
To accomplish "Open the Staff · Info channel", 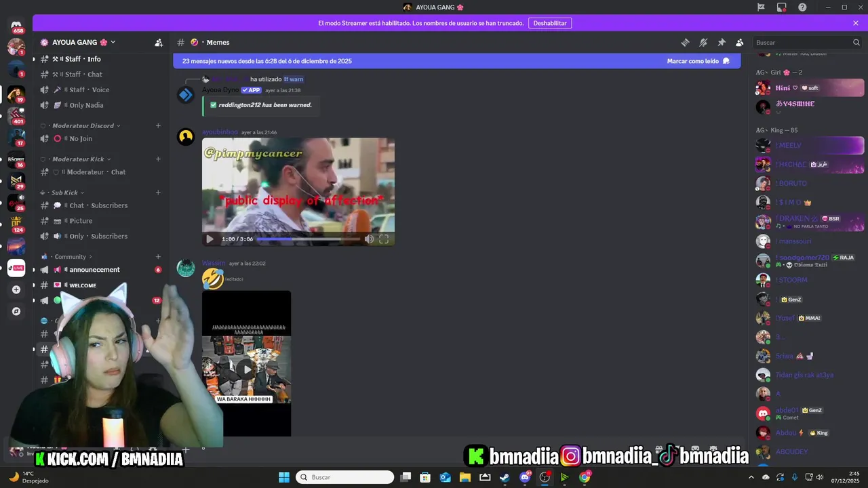I will [x=100, y=59].
